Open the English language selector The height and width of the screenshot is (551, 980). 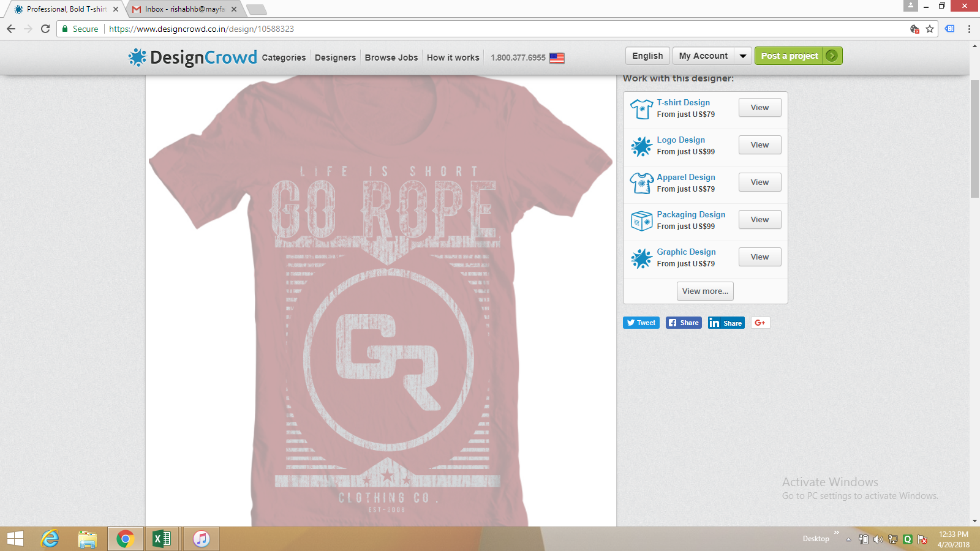pyautogui.click(x=647, y=56)
